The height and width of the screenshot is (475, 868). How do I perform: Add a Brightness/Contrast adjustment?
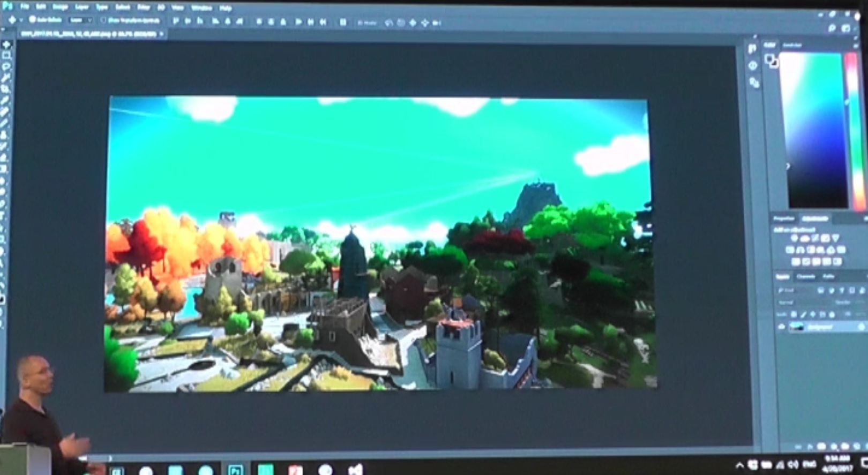794,238
